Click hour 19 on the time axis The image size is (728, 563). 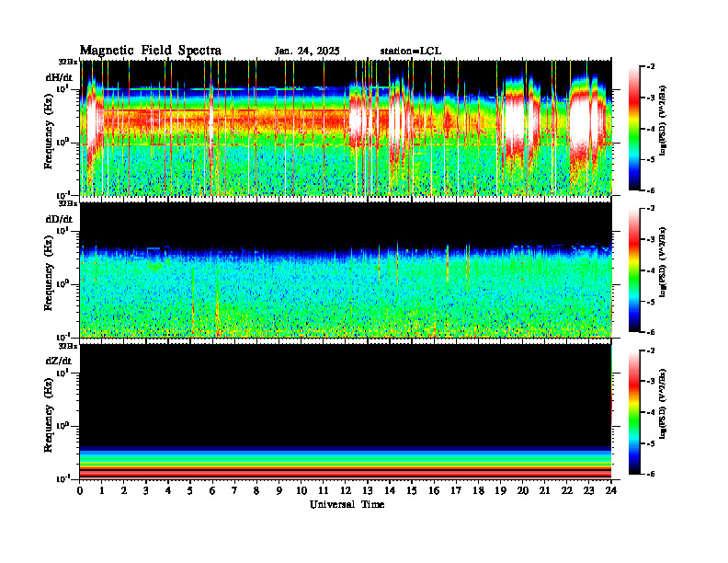click(500, 490)
